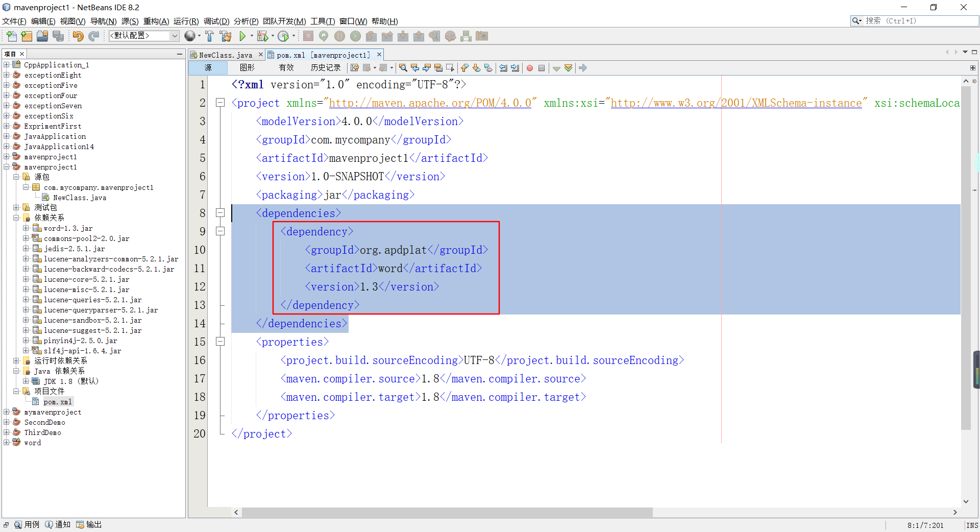Switch to the 有效 effective POM tab
The height and width of the screenshot is (532, 980).
(x=286, y=68)
